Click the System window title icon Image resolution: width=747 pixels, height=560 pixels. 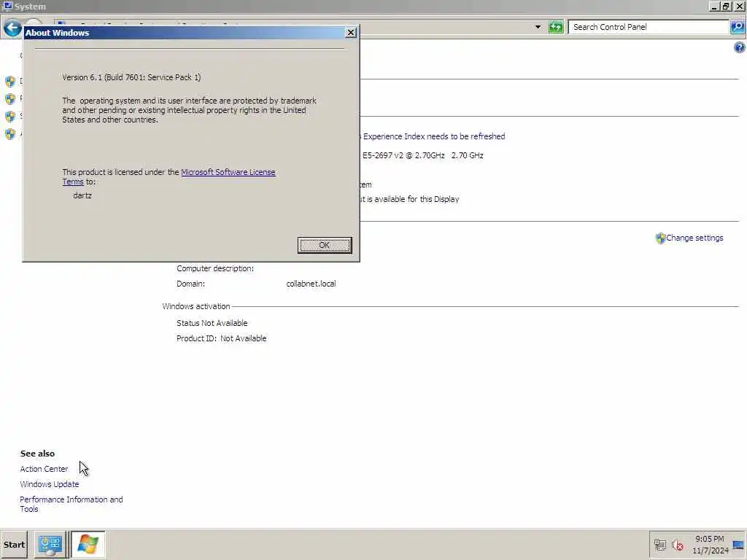(7, 6)
